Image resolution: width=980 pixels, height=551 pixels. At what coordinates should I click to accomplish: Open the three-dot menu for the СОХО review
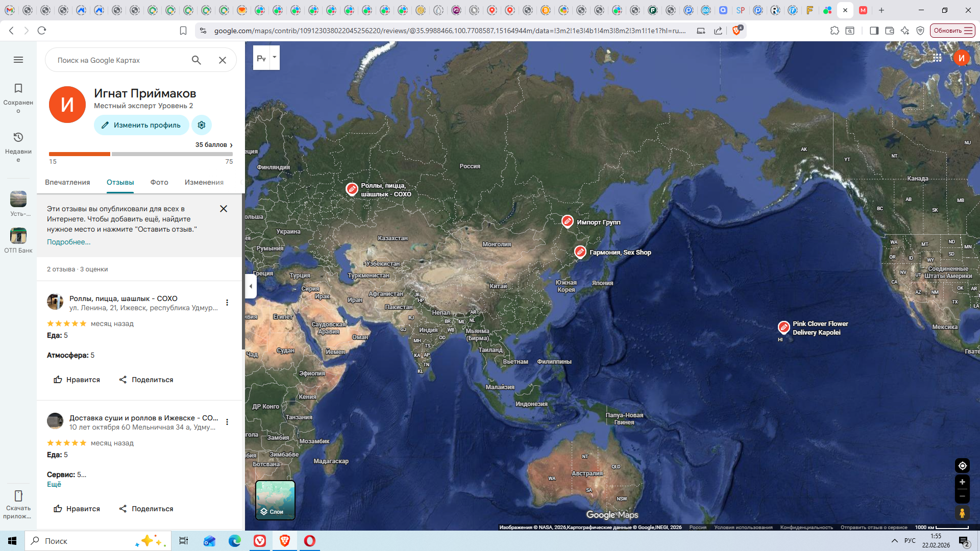pyautogui.click(x=227, y=303)
